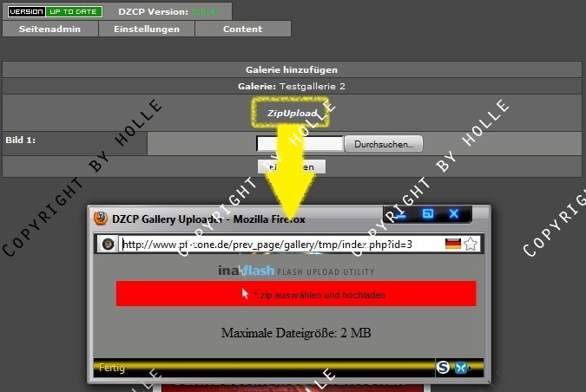Screen dimensions: 586x392
Task: Switch to the Einstellungen tab
Action: [x=146, y=29]
